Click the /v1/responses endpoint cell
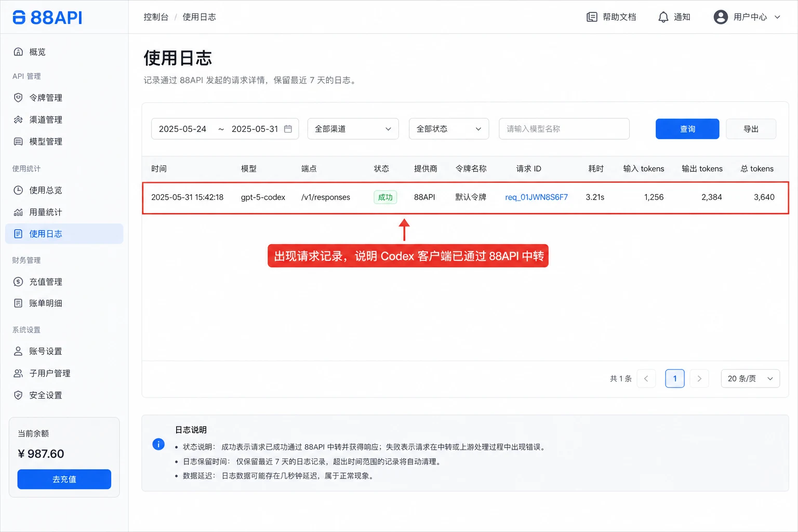Screen dimensions: 798x532 pos(326,197)
